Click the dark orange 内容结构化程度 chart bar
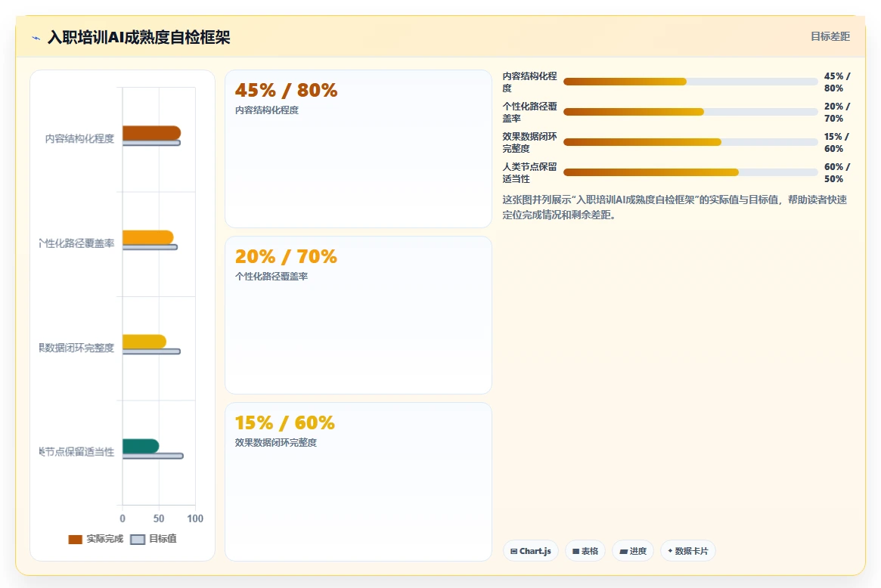This screenshot has height=588, width=881. [151, 133]
